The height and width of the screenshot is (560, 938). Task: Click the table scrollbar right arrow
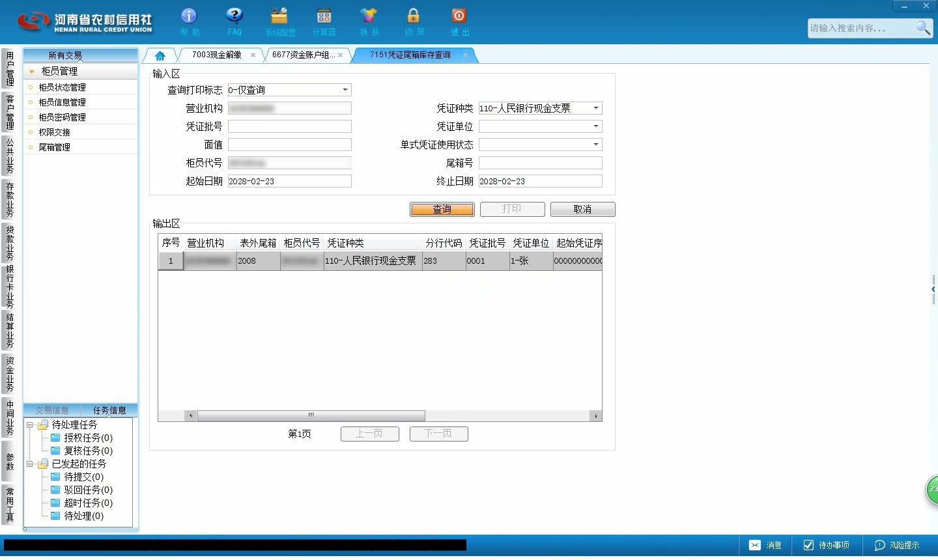pos(595,415)
